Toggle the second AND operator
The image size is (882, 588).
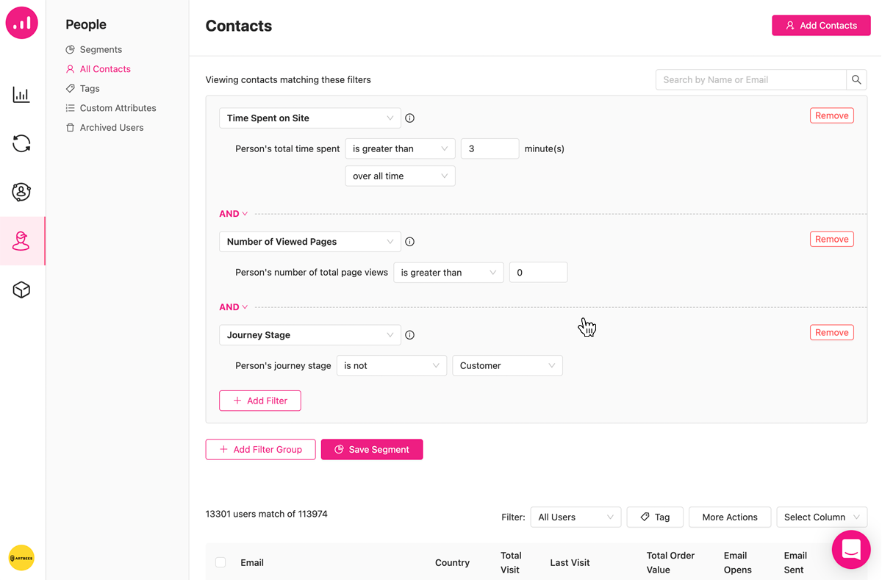[234, 307]
